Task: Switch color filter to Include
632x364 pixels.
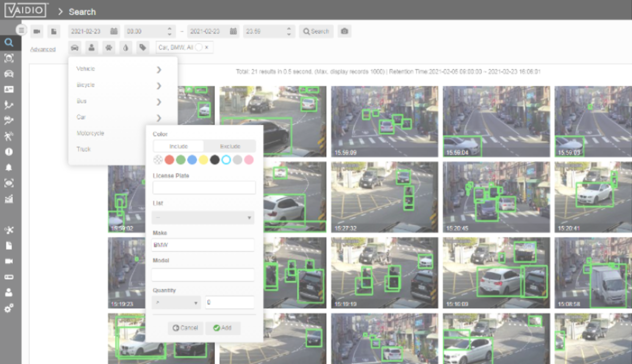Action: (x=179, y=146)
